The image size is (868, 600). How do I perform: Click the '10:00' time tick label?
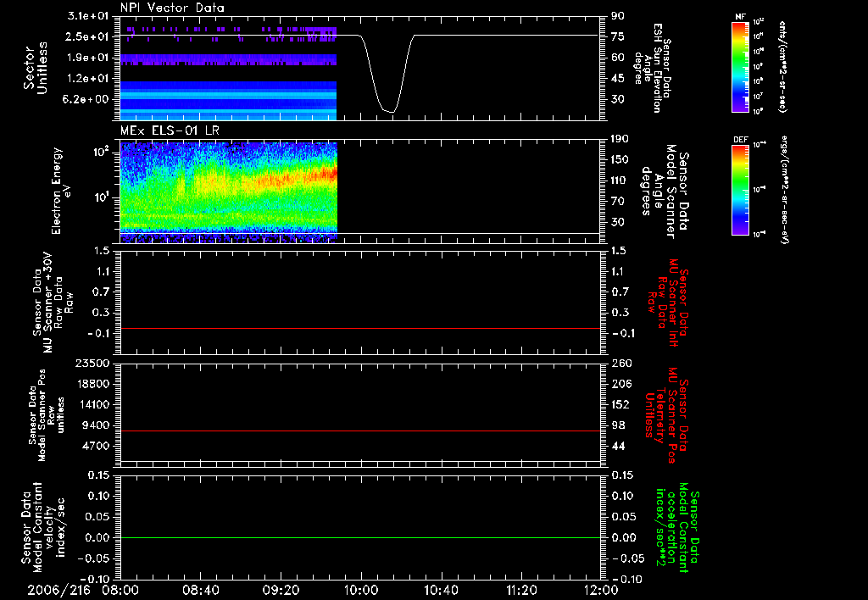pos(361,591)
